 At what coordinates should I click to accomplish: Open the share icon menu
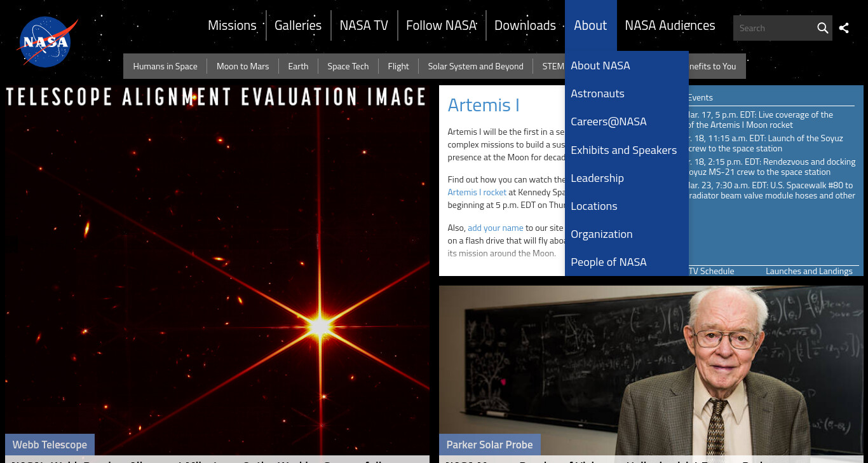click(844, 28)
